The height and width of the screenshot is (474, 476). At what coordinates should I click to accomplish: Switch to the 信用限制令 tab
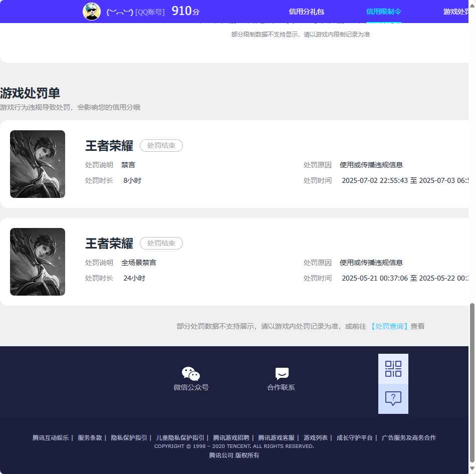pos(383,12)
